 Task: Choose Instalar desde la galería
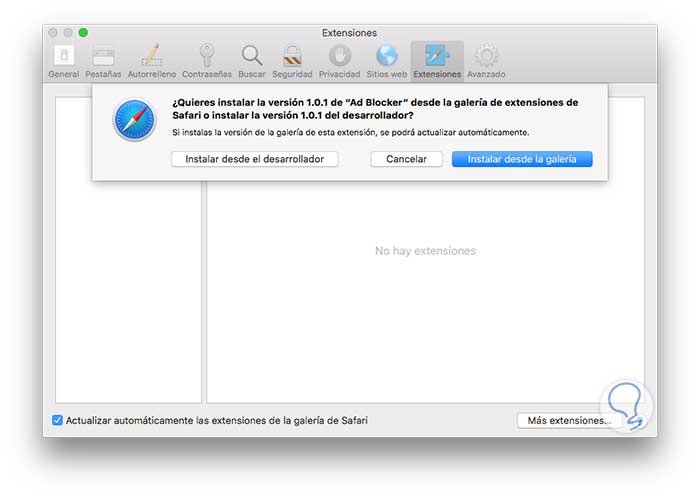[522, 159]
